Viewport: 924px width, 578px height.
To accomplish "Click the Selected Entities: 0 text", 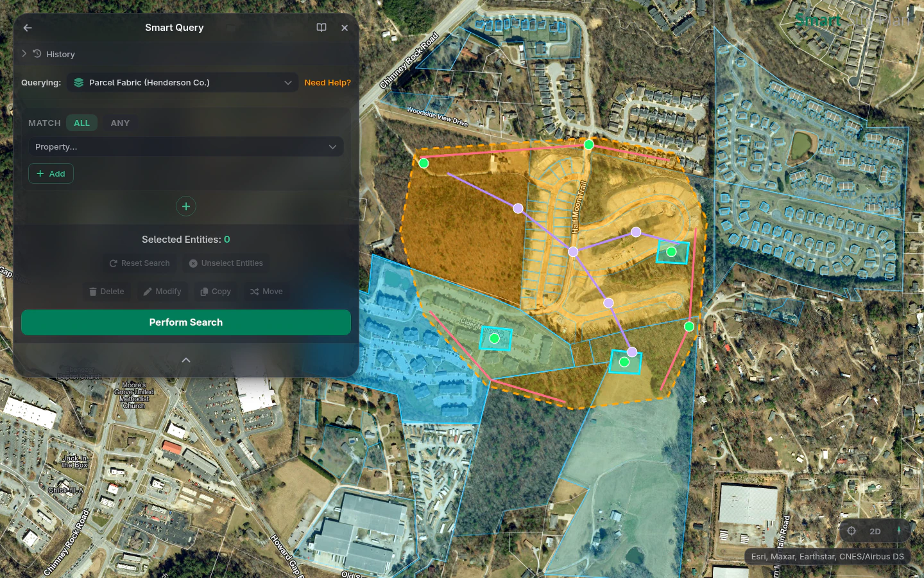I will 186,240.
